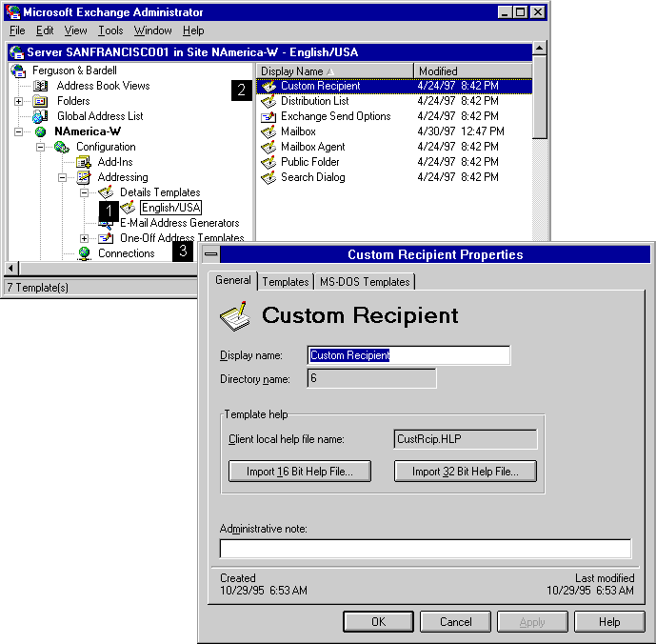Select the Connections tree item label

tap(126, 253)
